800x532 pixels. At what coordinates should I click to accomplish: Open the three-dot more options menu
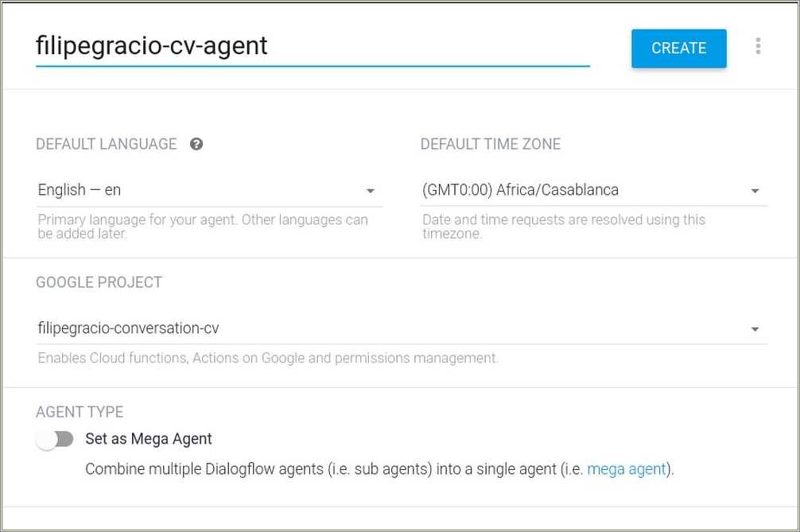click(x=758, y=46)
